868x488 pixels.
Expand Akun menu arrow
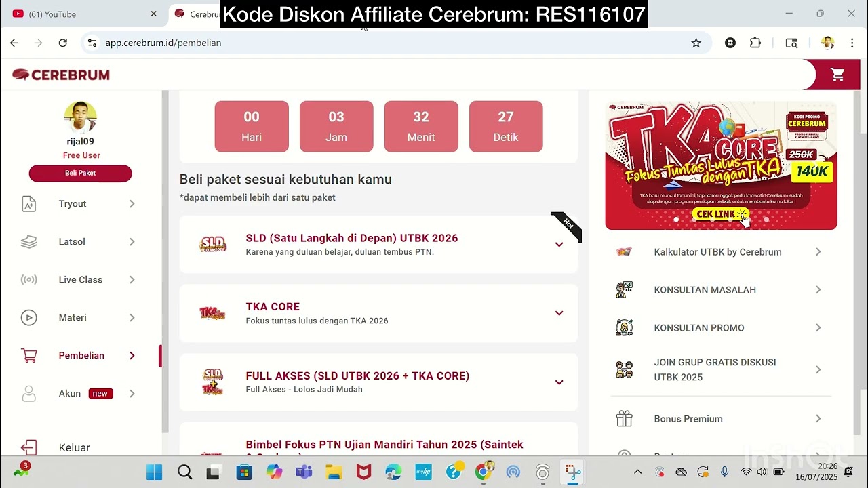[132, 394]
